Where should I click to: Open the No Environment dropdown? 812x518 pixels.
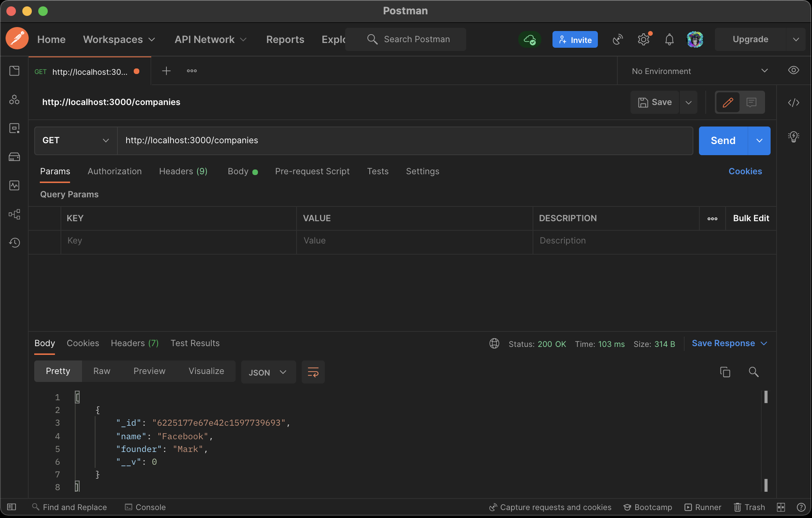coord(697,71)
